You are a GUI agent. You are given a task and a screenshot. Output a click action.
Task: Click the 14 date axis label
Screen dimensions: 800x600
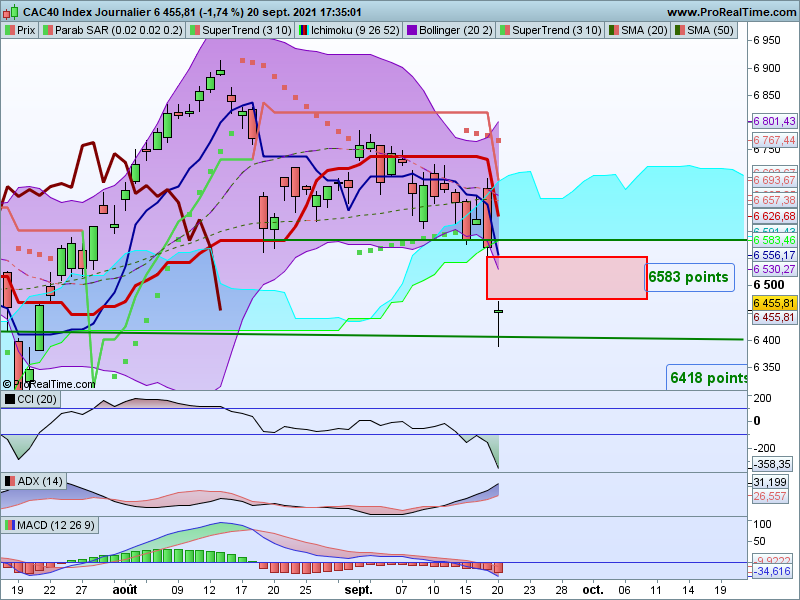click(688, 590)
